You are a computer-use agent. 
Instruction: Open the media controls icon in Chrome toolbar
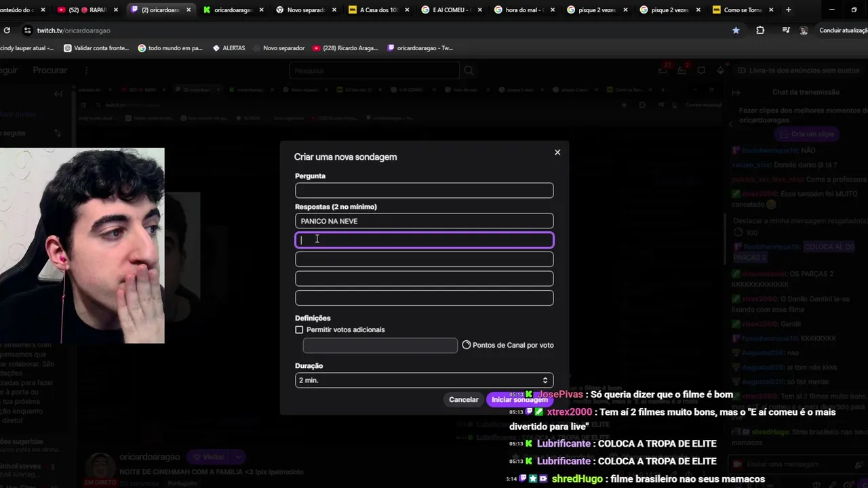tap(786, 30)
